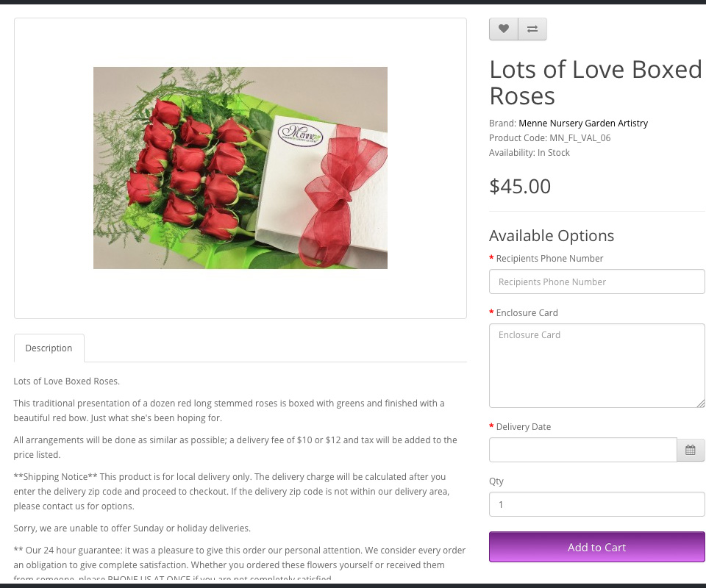Open the Menne Nursery Garden Artistry brand link

click(583, 123)
